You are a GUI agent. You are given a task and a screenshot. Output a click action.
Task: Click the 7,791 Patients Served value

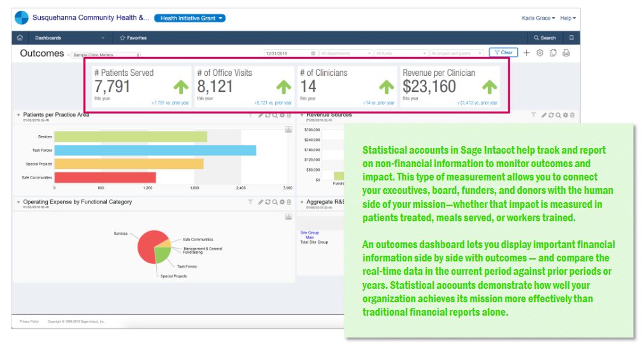(112, 87)
